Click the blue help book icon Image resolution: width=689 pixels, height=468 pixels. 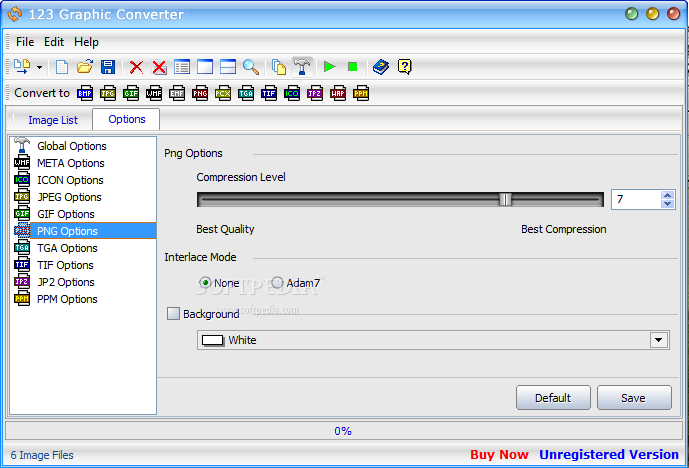click(381, 67)
